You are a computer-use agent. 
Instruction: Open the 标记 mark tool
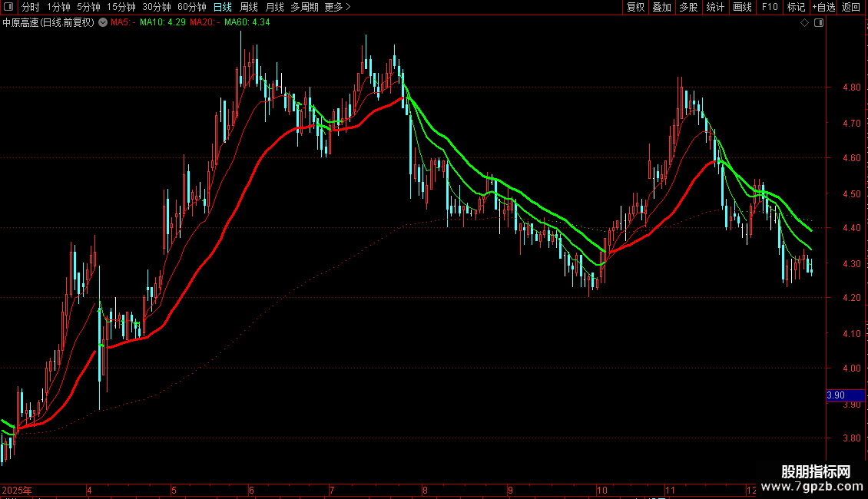pos(796,7)
